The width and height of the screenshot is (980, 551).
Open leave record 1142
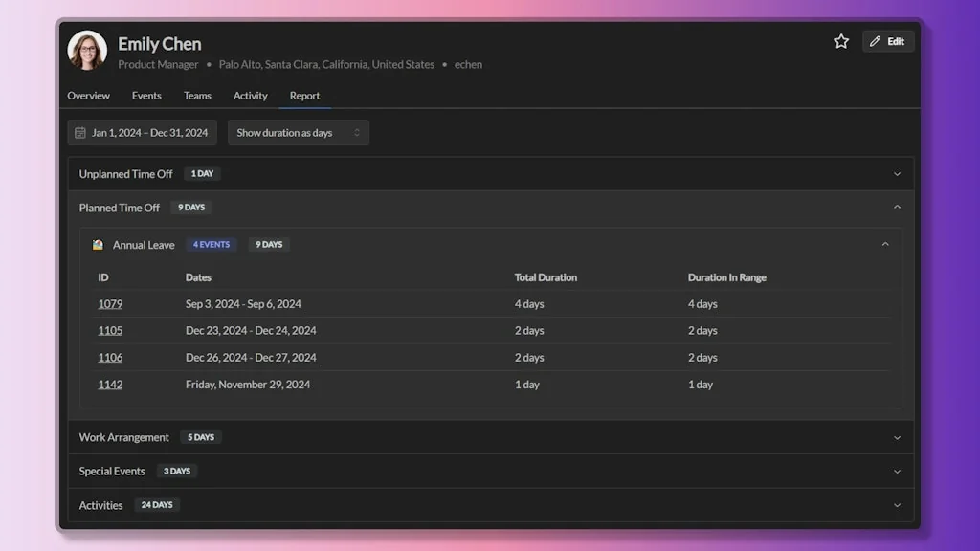coord(109,384)
